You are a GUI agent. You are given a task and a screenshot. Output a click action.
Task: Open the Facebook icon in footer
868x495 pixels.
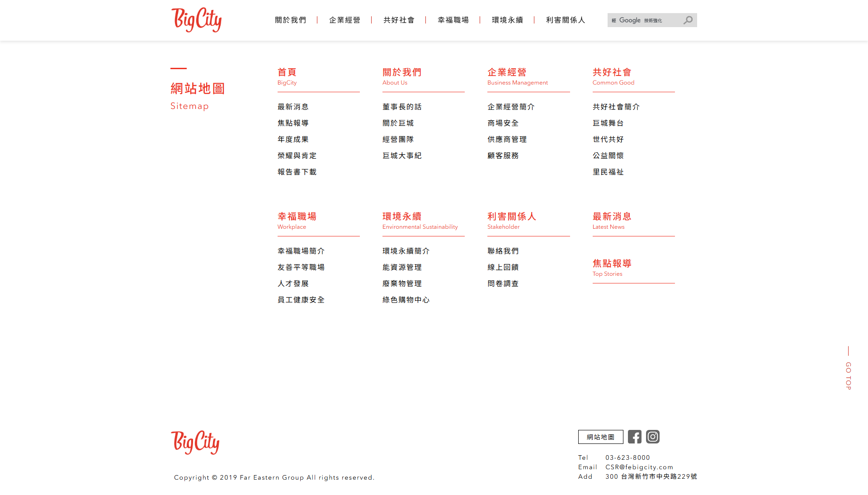(634, 437)
